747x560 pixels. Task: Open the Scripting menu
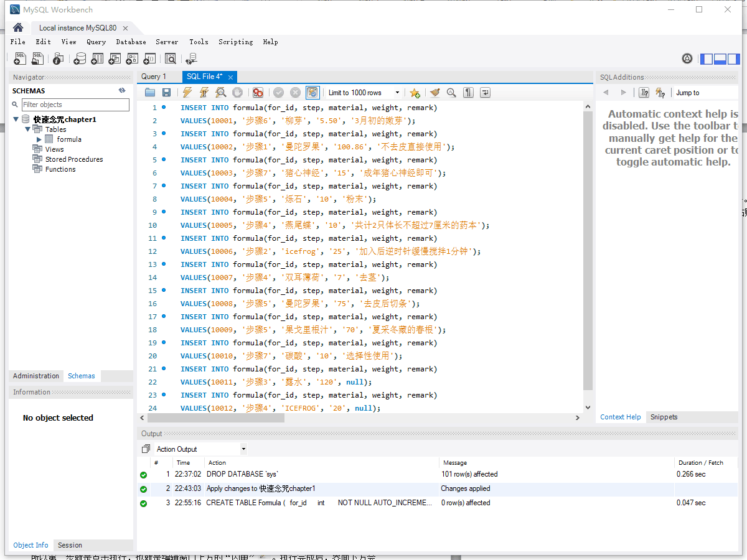pos(236,42)
